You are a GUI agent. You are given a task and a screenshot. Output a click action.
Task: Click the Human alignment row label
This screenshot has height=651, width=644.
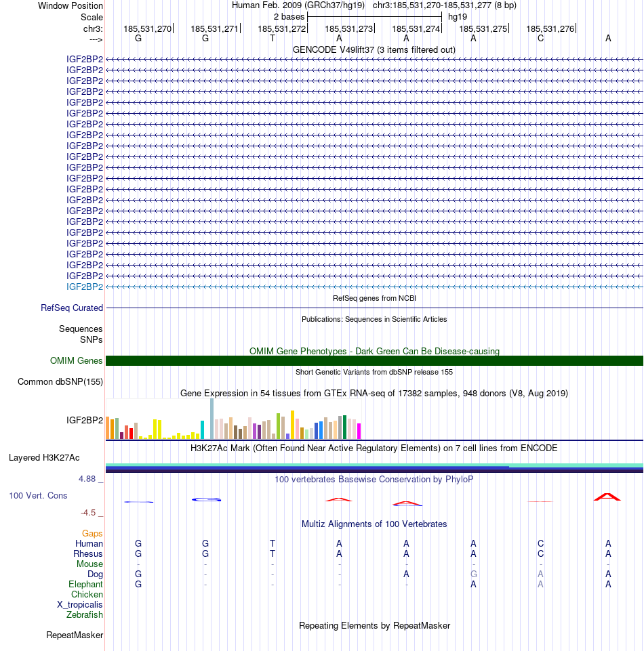coord(89,543)
